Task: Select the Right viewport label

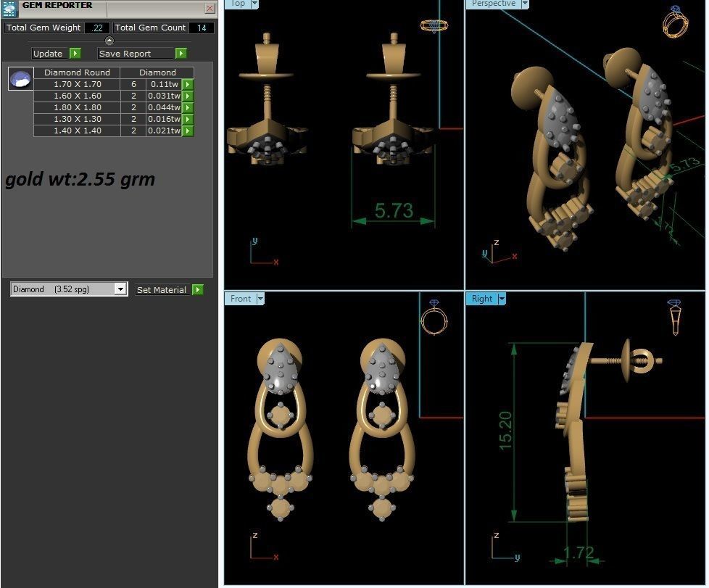Action: pyautogui.click(x=481, y=299)
